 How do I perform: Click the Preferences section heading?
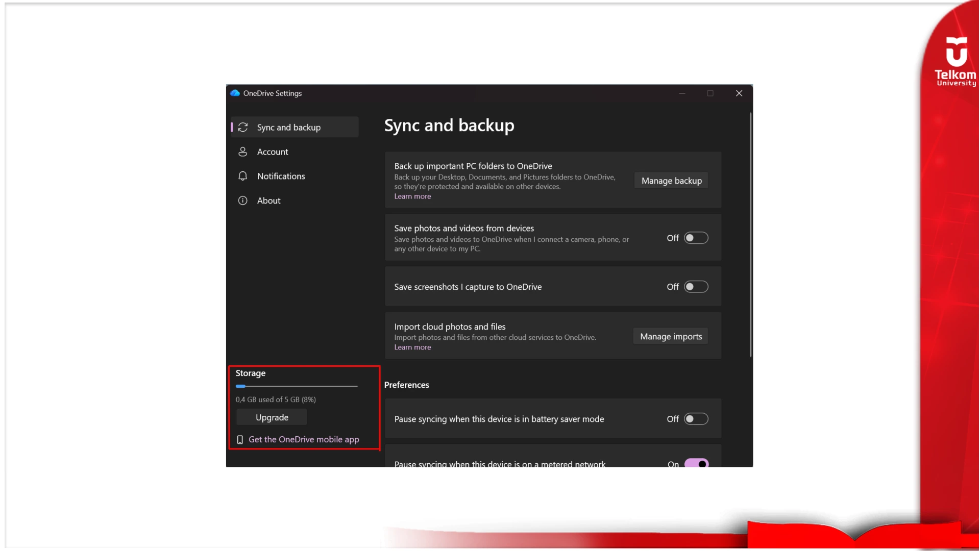406,385
